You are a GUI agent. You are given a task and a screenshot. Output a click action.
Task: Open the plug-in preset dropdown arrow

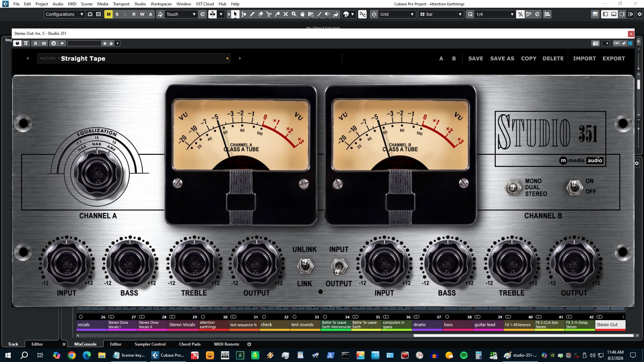pyautogui.click(x=117, y=43)
